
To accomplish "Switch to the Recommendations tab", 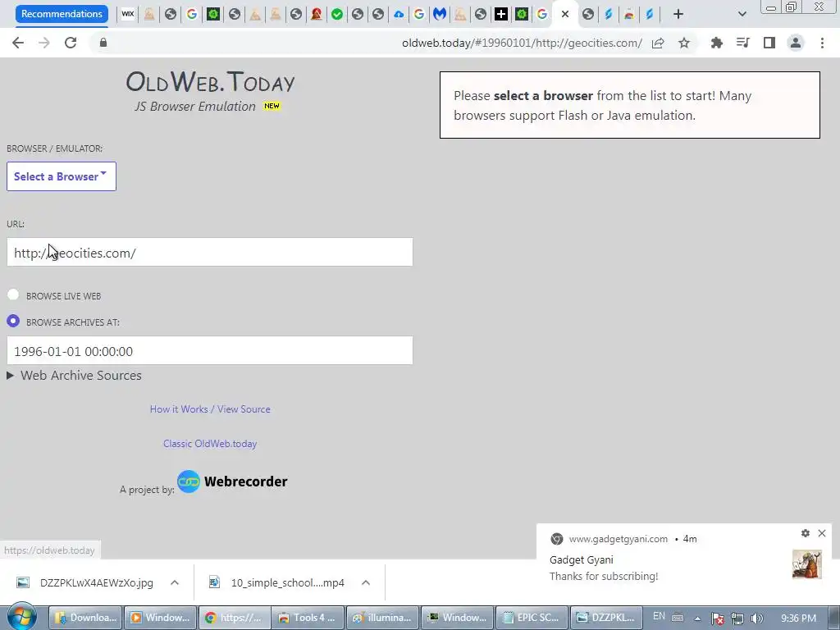I will pos(62,14).
